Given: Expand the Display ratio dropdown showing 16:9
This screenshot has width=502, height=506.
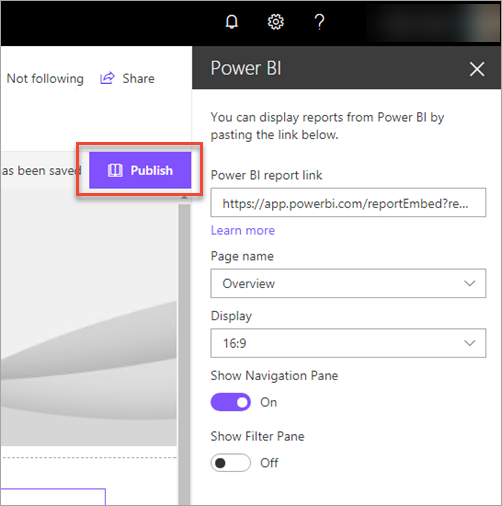Looking at the screenshot, I should (x=348, y=343).
